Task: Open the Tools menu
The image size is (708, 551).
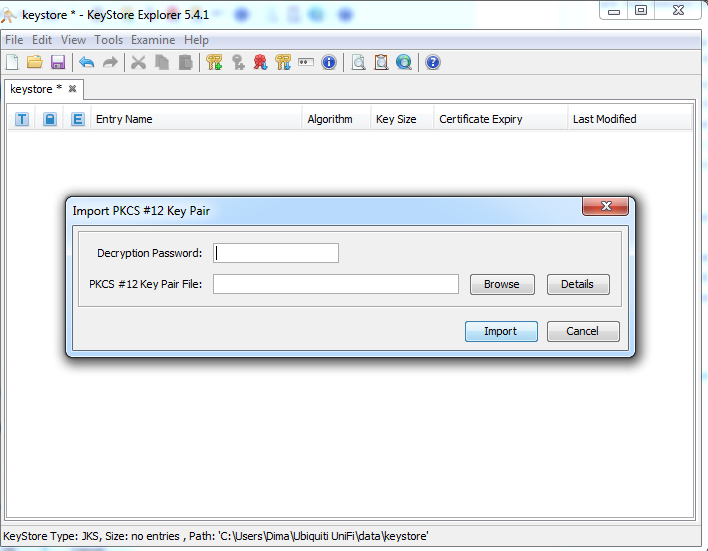Action: point(108,40)
